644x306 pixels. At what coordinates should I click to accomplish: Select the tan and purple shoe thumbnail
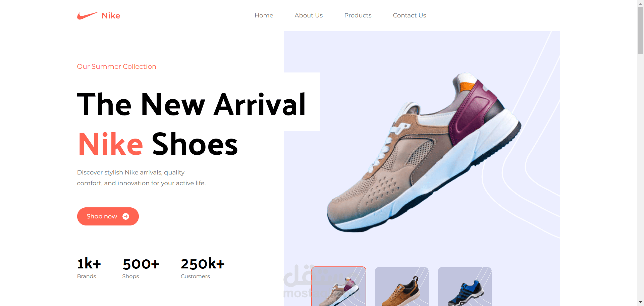pos(339,287)
